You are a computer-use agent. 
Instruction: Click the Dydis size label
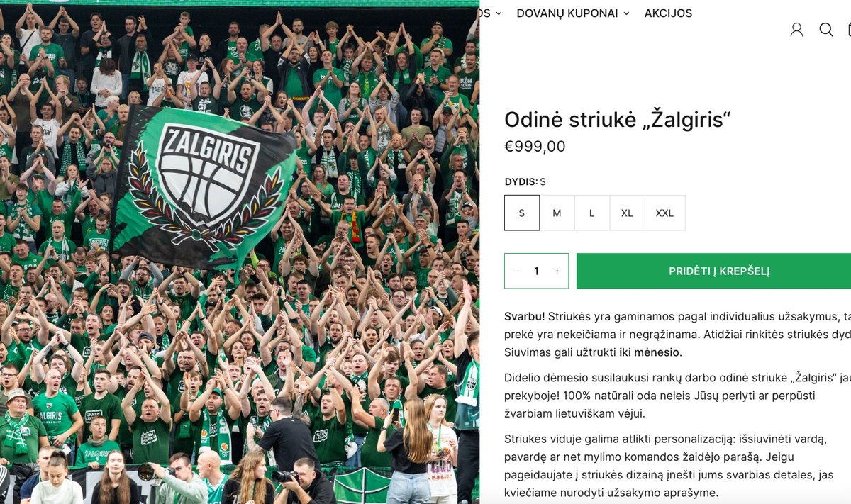pos(521,181)
